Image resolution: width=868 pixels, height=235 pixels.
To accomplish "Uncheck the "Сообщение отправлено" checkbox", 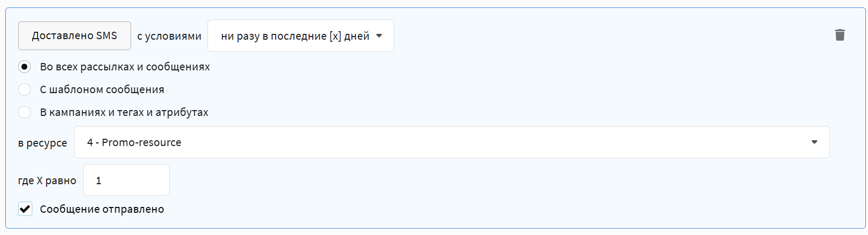I will click(25, 209).
